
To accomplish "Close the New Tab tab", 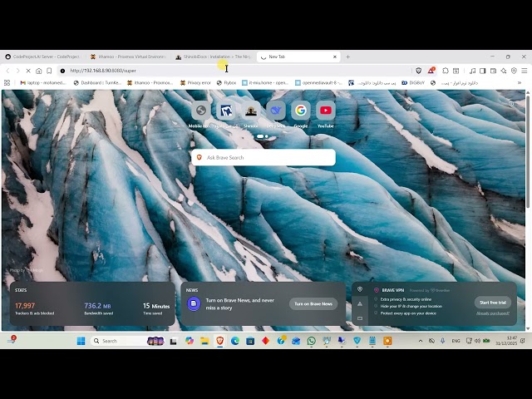I will pos(335,57).
